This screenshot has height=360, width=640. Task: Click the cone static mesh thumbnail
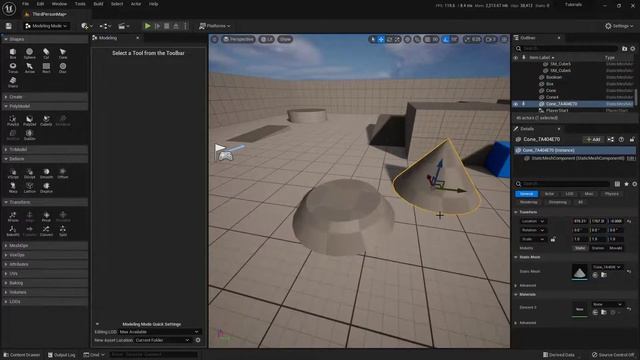pyautogui.click(x=580, y=272)
